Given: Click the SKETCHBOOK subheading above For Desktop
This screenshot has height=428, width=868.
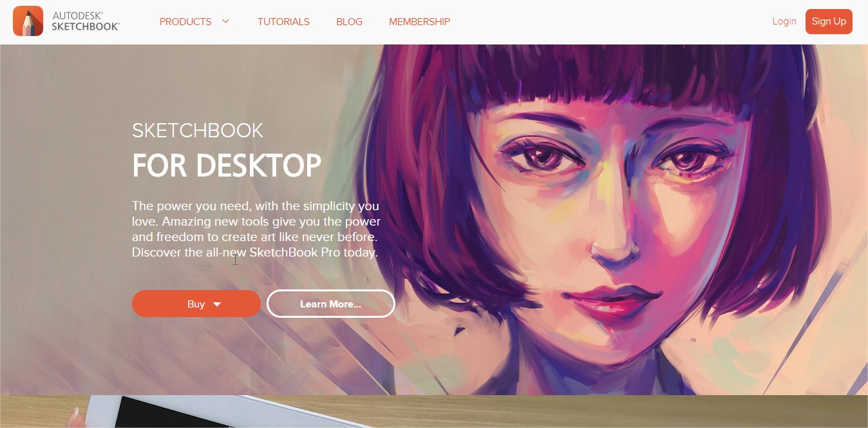Looking at the screenshot, I should tap(198, 130).
